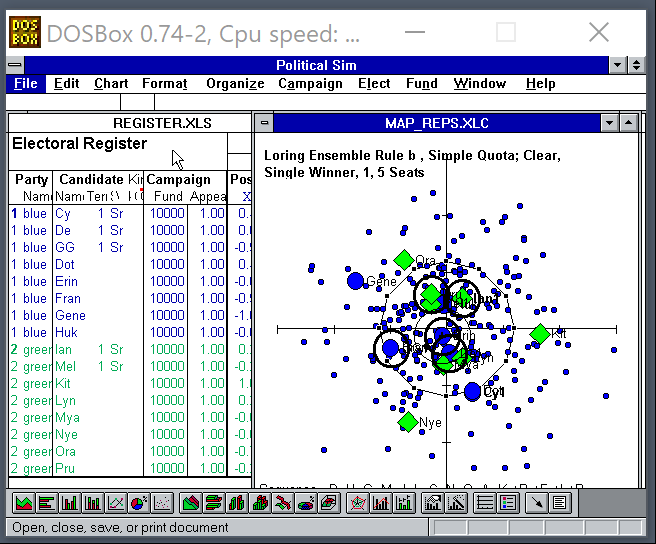The width and height of the screenshot is (656, 544).
Task: Toggle horizontal gridlines icon
Action: tap(484, 503)
